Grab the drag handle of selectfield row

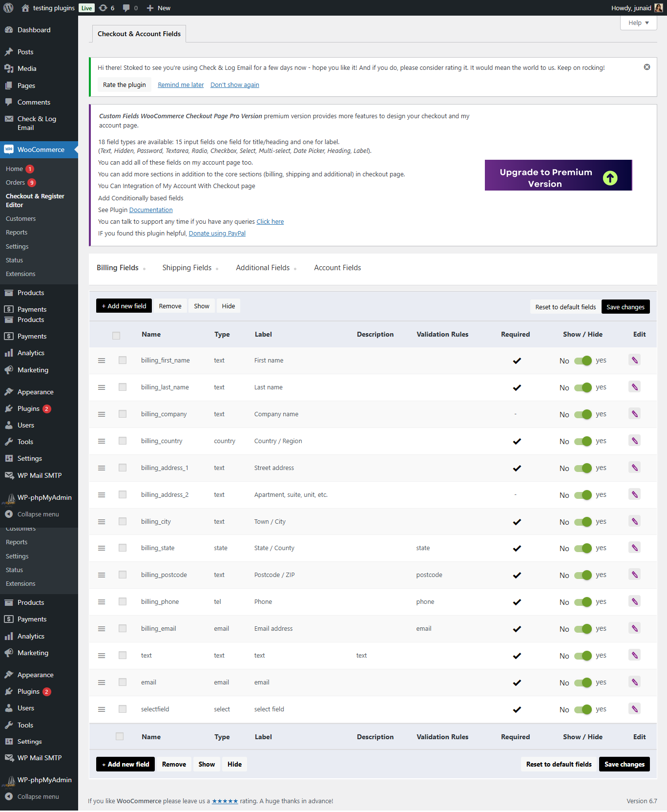(x=102, y=709)
